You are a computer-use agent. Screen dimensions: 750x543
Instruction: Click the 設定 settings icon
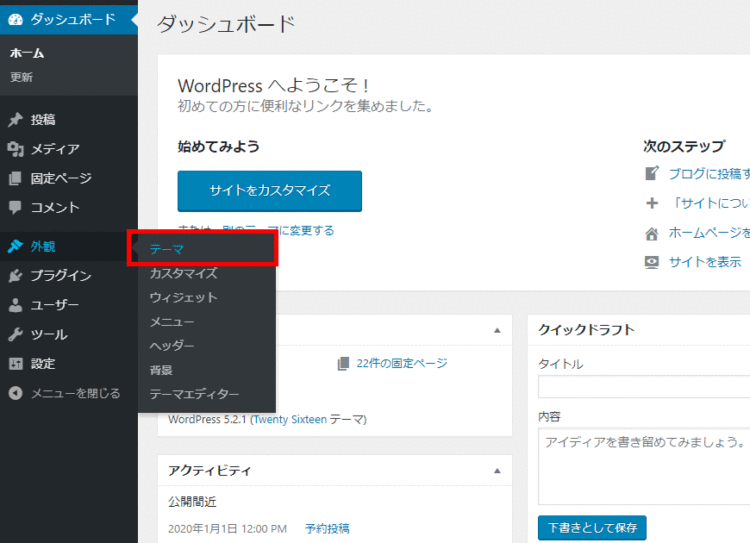pos(15,364)
